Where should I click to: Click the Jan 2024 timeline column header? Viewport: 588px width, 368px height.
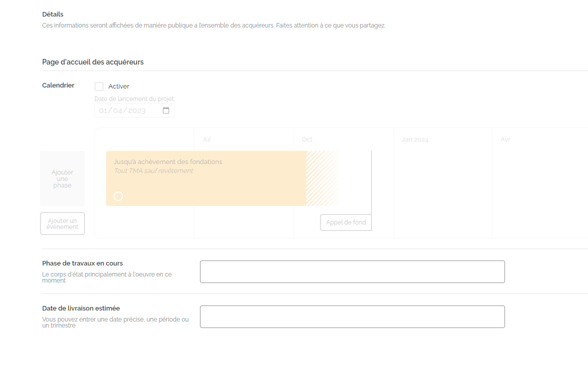pos(415,139)
